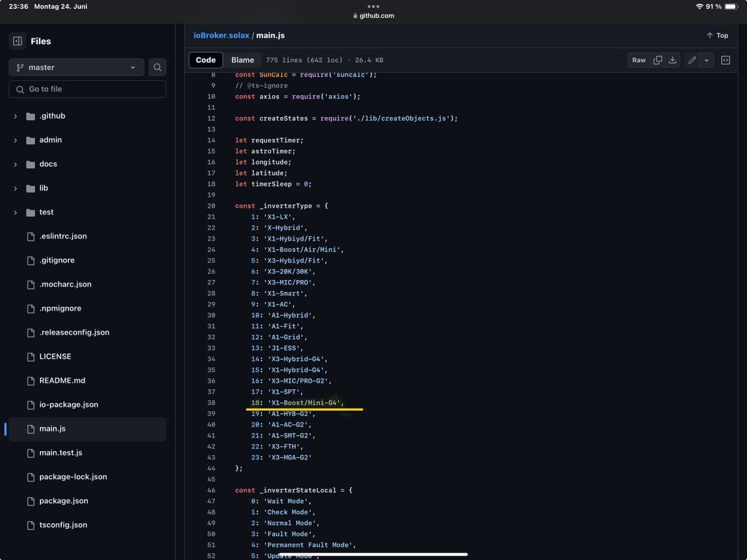This screenshot has height=560, width=747.
Task: Click 'X1-Boost/Mini-G4' string in code
Action: (303, 403)
